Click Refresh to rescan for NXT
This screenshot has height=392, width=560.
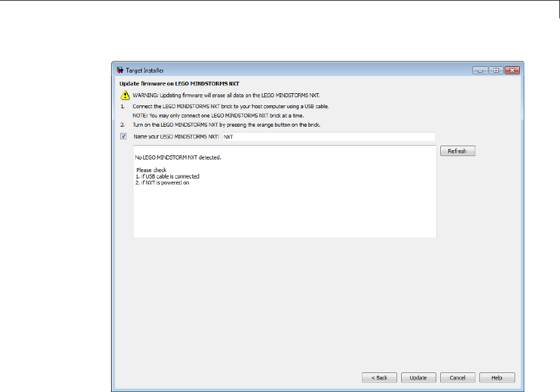458,151
